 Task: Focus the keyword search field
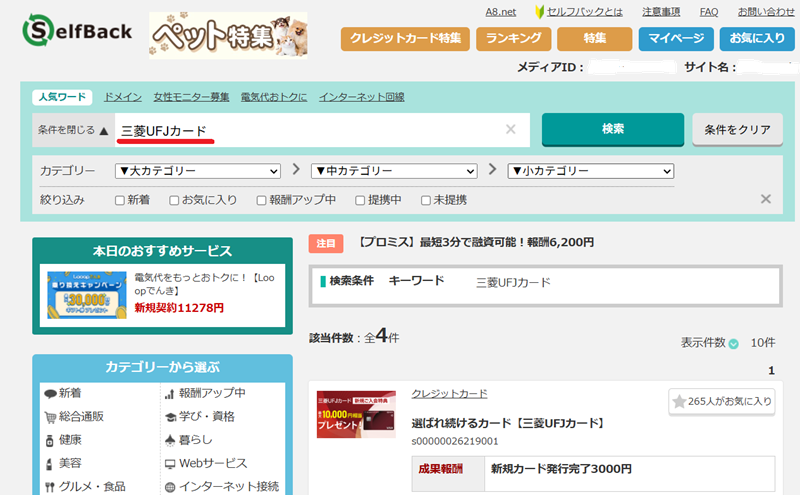tap(322, 130)
